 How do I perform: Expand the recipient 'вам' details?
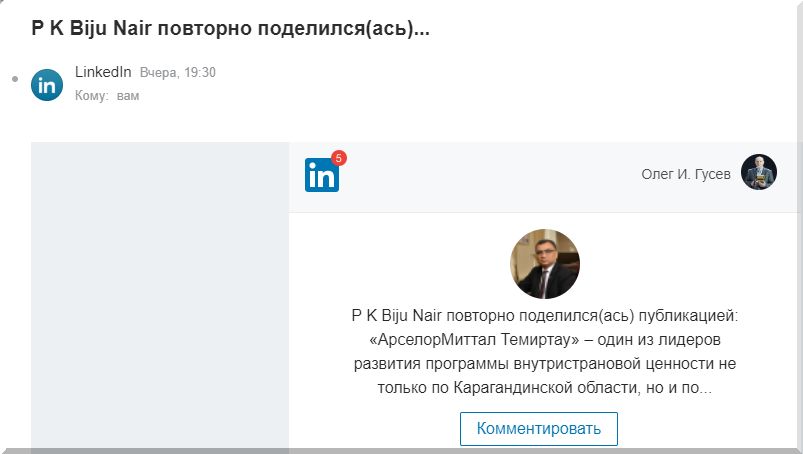128,96
